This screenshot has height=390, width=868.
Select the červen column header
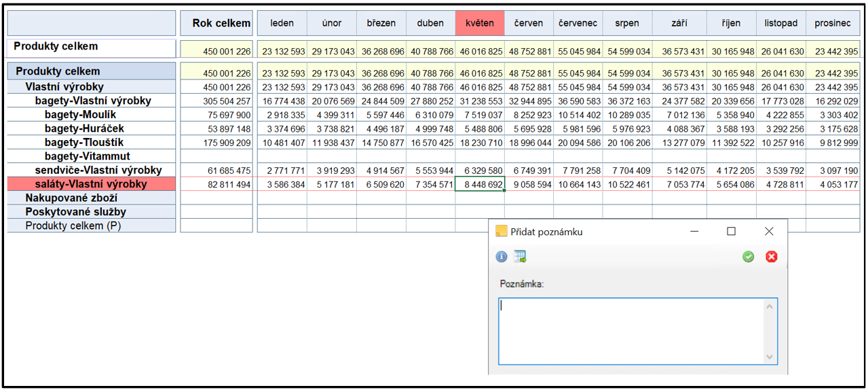click(529, 23)
